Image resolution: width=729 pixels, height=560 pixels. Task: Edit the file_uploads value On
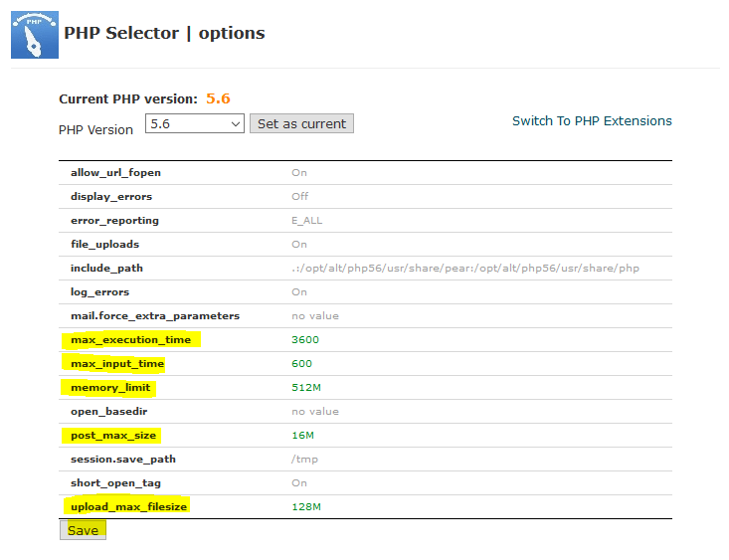[299, 245]
